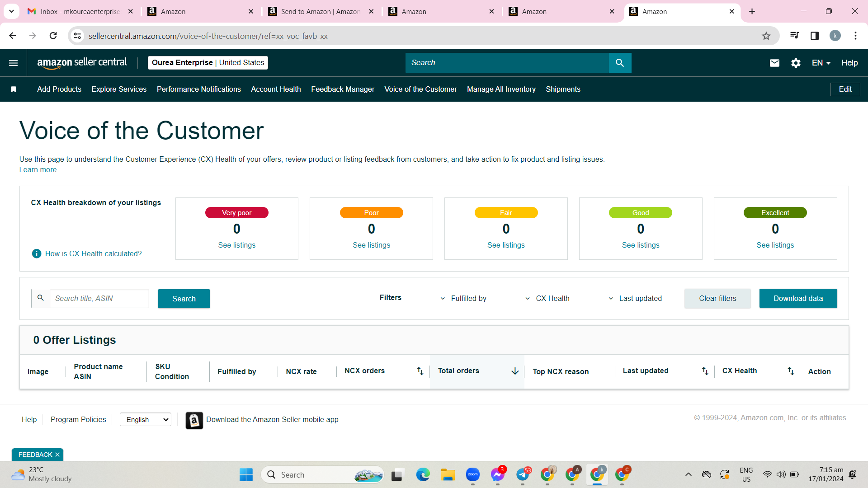
Task: Reload the page
Action: coord(53,36)
